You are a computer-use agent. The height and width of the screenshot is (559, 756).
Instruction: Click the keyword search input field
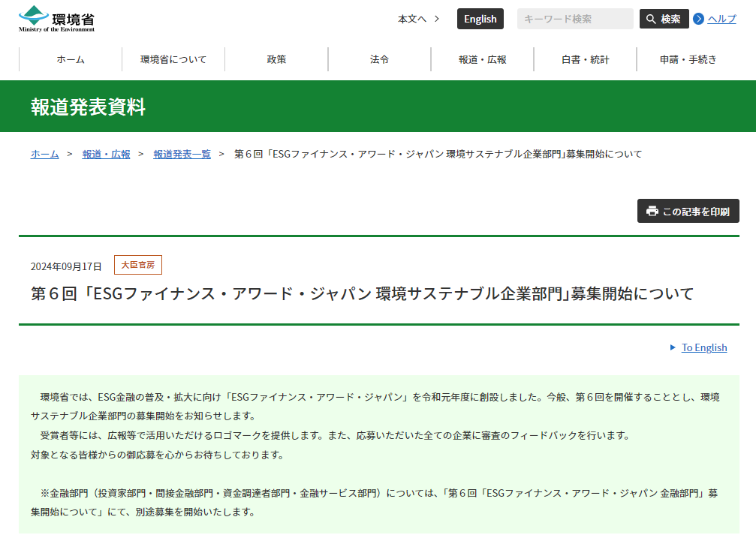coord(574,18)
